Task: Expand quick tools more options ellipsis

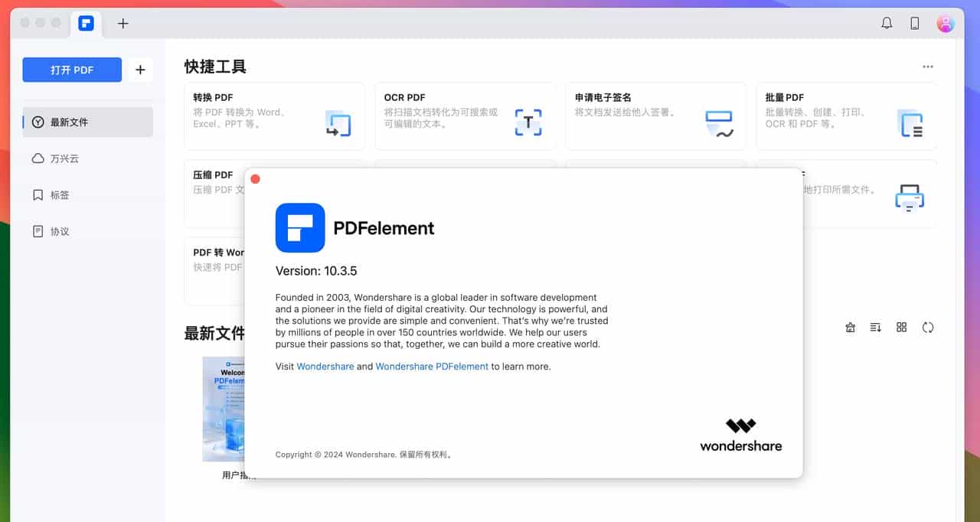Action: (x=928, y=67)
